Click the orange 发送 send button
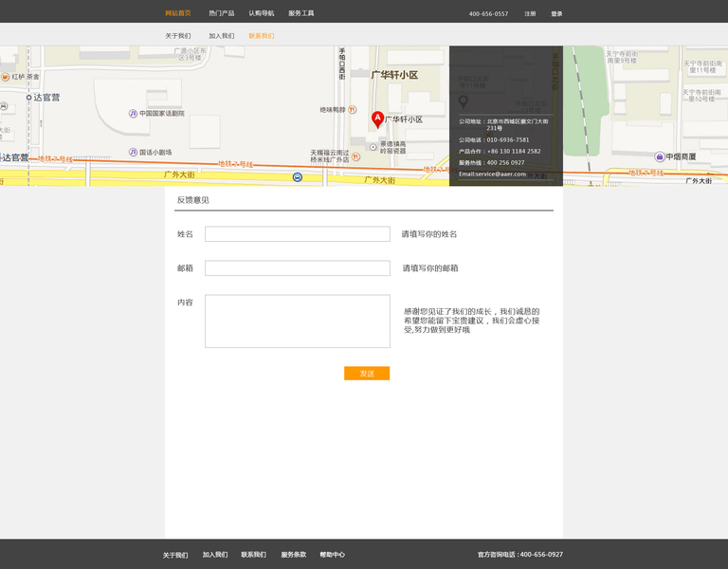The height and width of the screenshot is (569, 728). (x=367, y=374)
